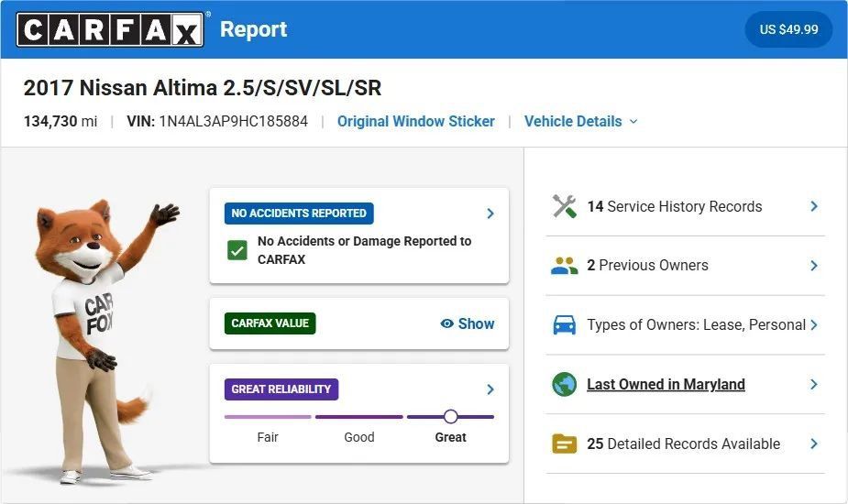Viewport: 848px width, 504px height.
Task: Click the 2017 Nissan Altima title
Action: pos(203,88)
